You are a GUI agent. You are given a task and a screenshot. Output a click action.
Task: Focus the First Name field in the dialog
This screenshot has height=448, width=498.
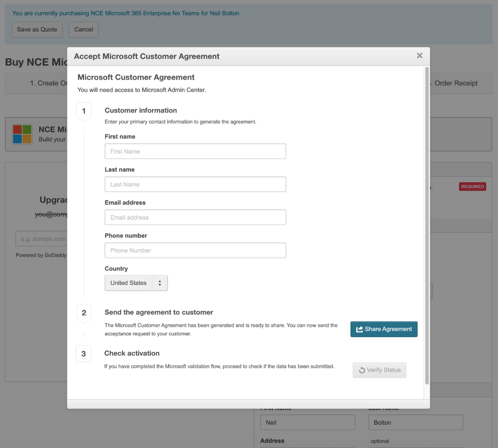195,151
